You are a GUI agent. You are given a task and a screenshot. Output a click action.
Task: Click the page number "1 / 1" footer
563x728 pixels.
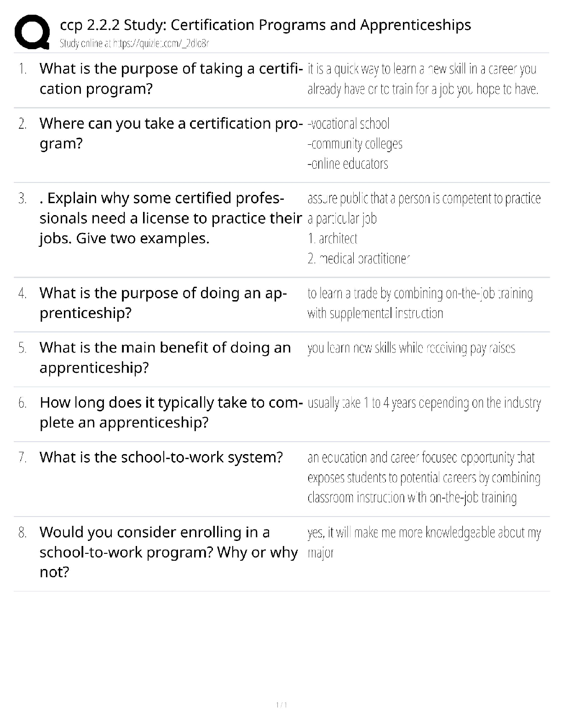pyautogui.click(x=281, y=705)
